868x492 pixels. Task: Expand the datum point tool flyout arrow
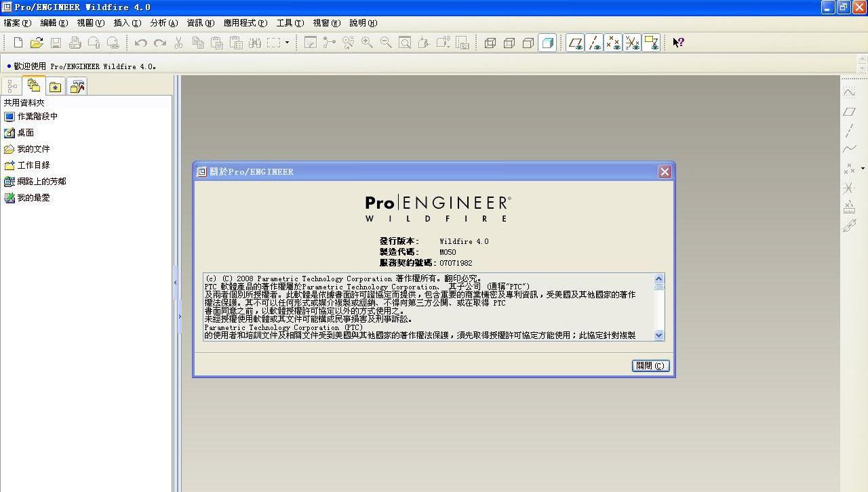pos(863,168)
